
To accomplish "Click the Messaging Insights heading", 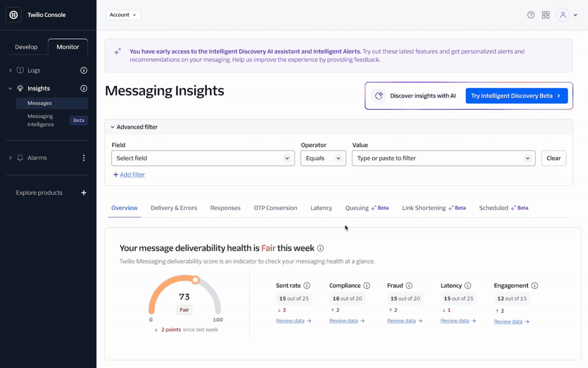I will [x=164, y=91].
